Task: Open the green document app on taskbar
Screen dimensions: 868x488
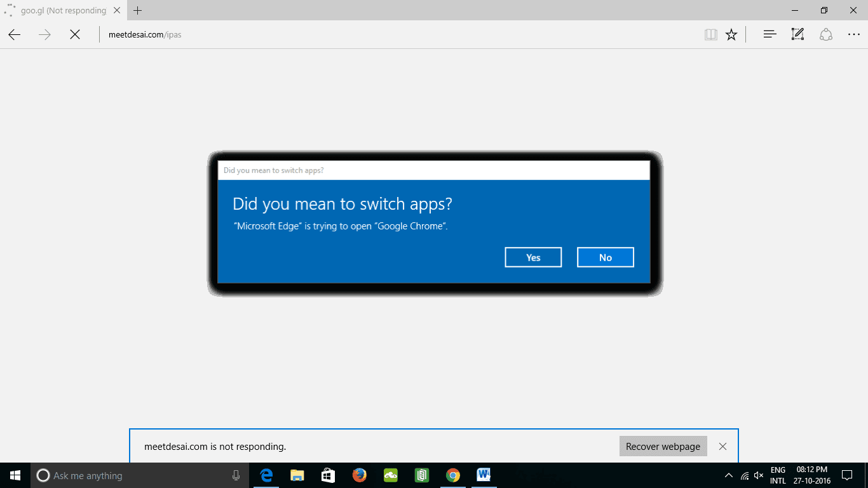Action: coord(421,475)
